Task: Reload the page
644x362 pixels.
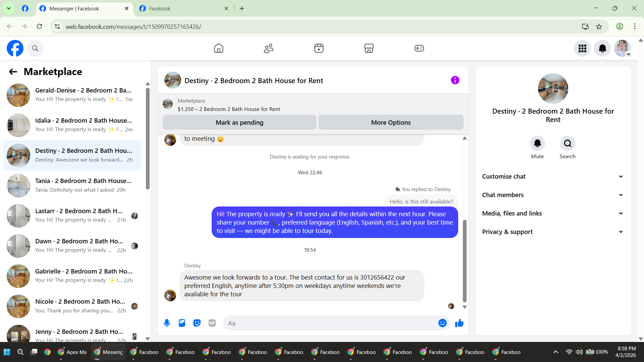Action: click(x=39, y=26)
